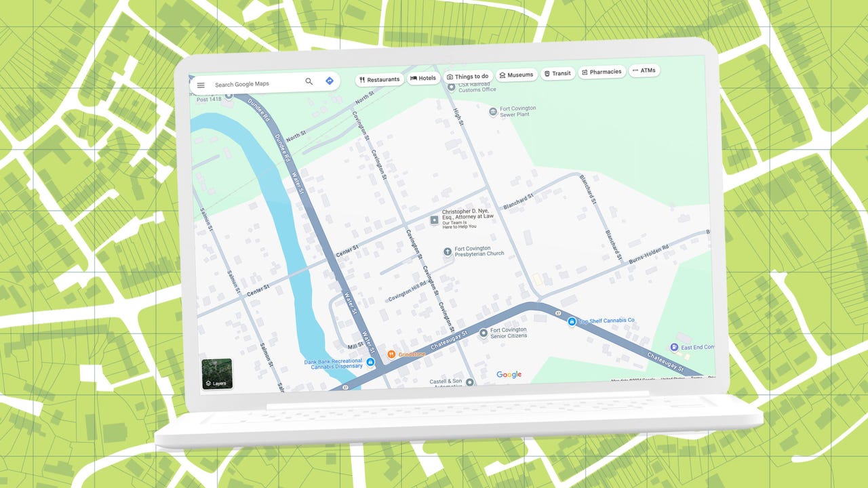Viewport: 868px width, 488px height.
Task: Select the Fort Covington Sewer Plant pin
Action: pos(493,112)
